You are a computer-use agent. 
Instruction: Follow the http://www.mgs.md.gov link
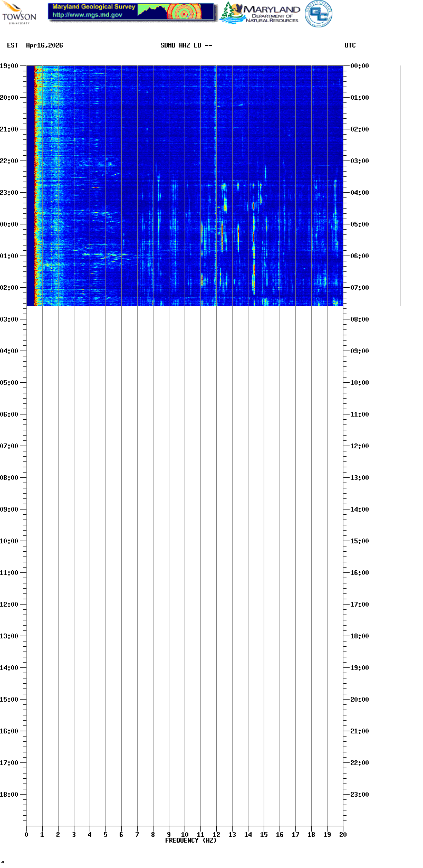(x=87, y=15)
